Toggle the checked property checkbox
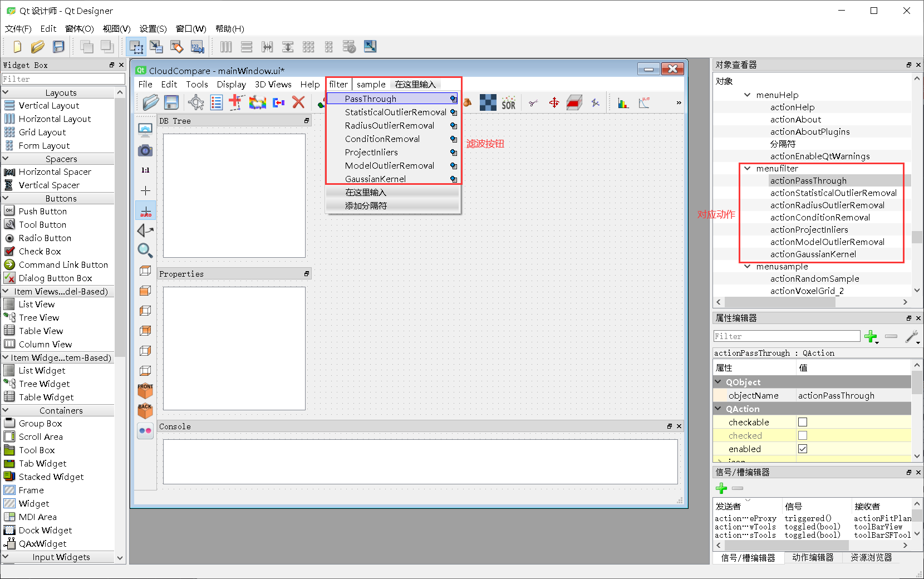 tap(803, 435)
